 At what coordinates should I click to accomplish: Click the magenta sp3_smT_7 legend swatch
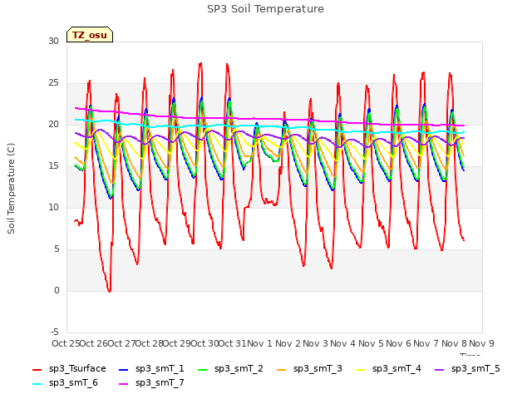point(124,384)
